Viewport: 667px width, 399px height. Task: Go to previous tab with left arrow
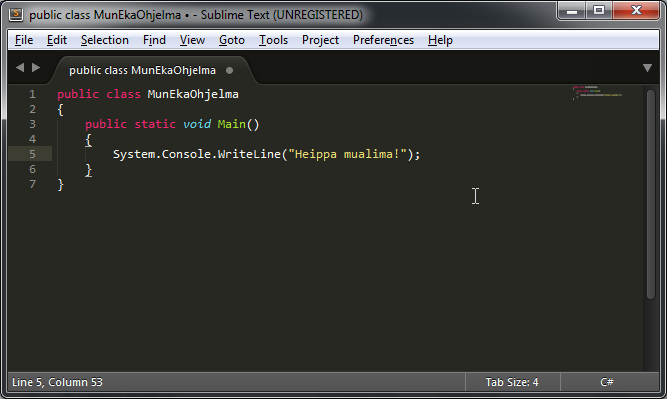(20, 67)
